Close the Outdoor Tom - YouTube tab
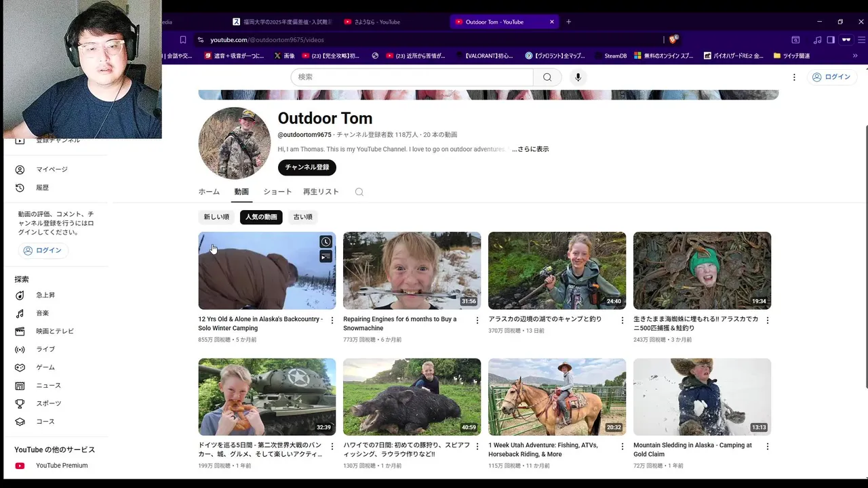 click(552, 22)
